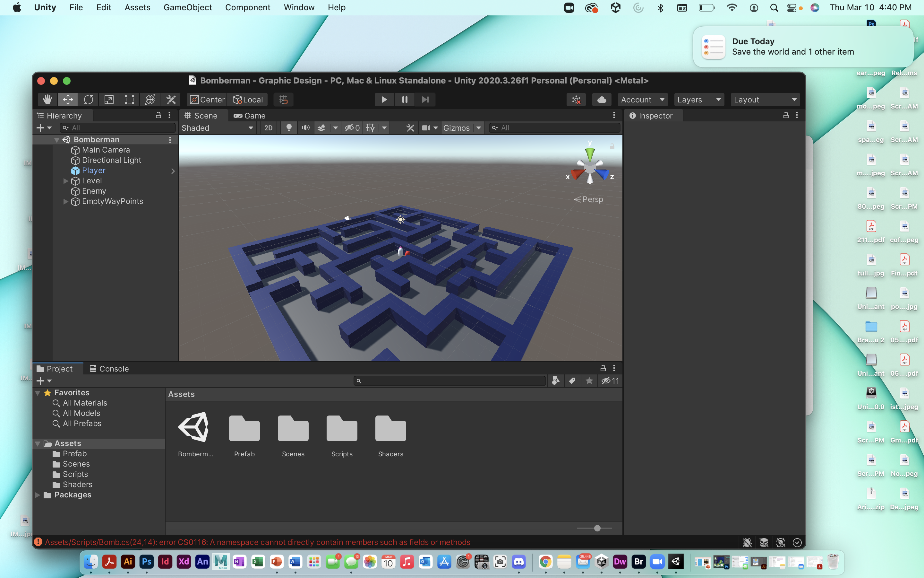Image resolution: width=924 pixels, height=578 pixels.
Task: Expand the Level object in Hierarchy
Action: click(x=66, y=181)
